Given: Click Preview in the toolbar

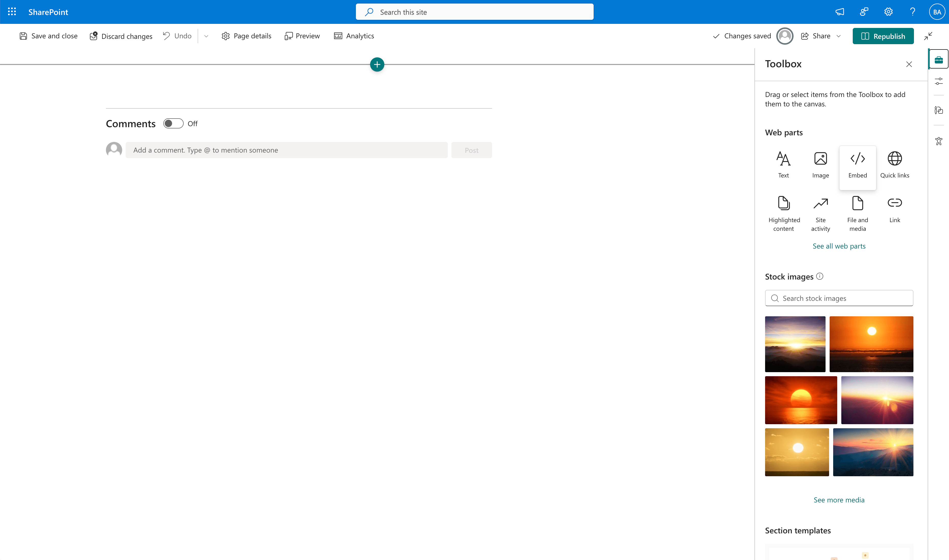Looking at the screenshot, I should pos(302,36).
